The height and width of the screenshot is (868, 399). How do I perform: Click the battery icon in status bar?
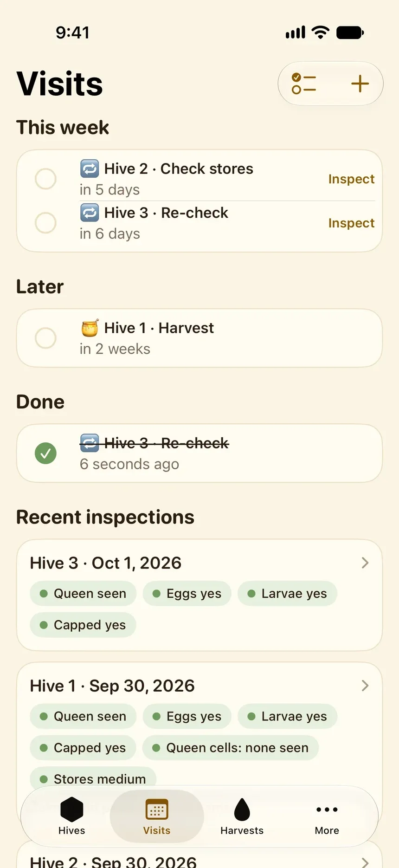[x=350, y=32]
